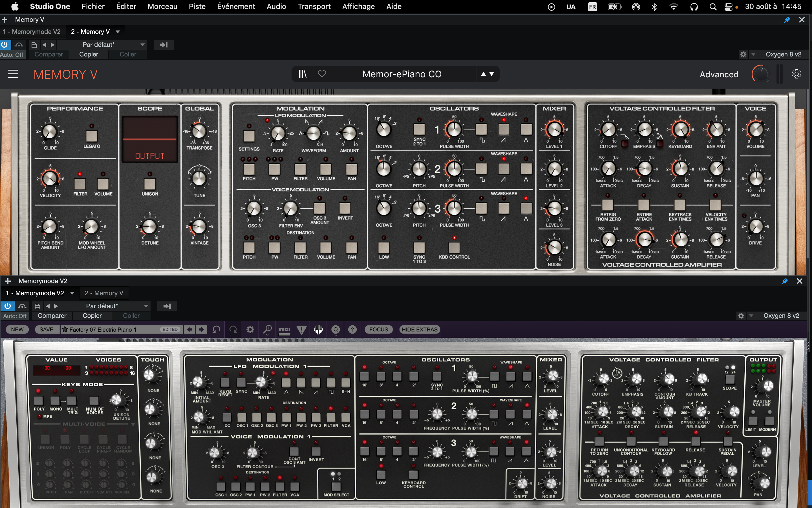This screenshot has width=812, height=508.
Task: Open MIDI settings icon in Memorymode toolbar
Action: [x=284, y=330]
